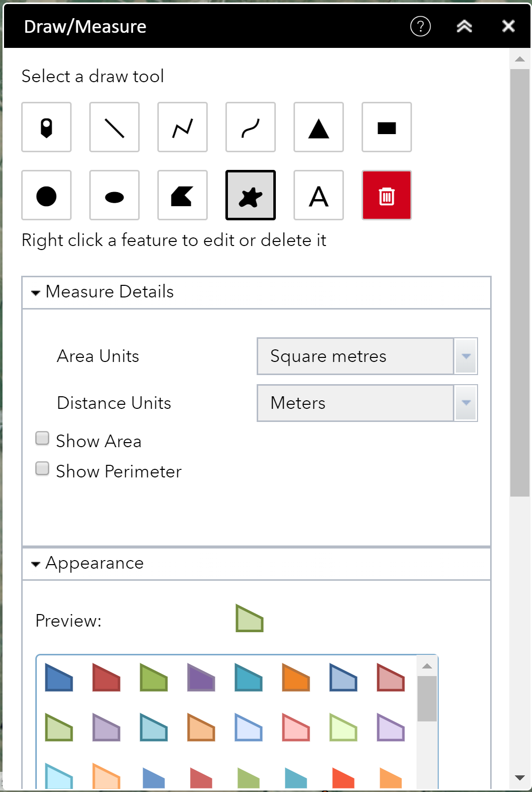Image resolution: width=532 pixels, height=792 pixels.
Task: Select the triangle draw tool
Action: click(x=319, y=127)
